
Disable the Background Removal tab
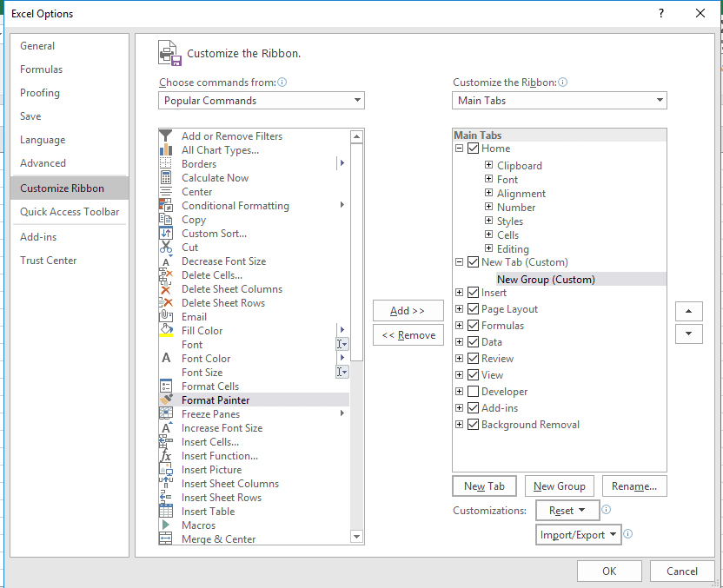[x=473, y=424]
